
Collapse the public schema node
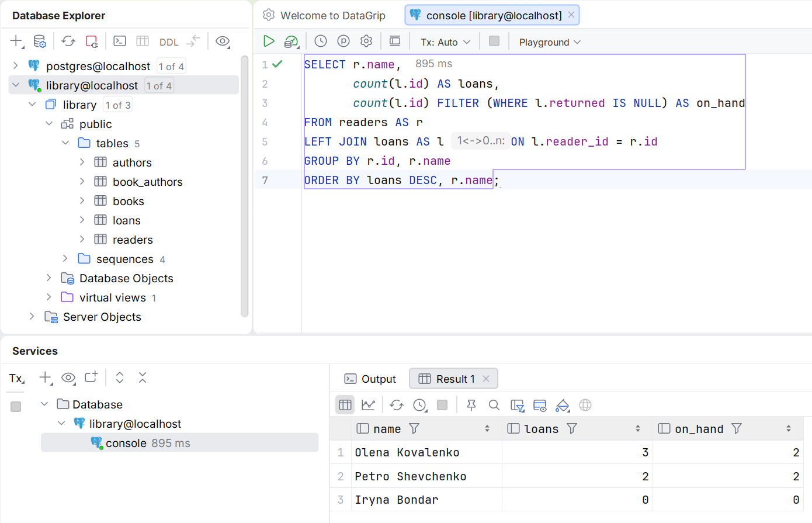(49, 123)
